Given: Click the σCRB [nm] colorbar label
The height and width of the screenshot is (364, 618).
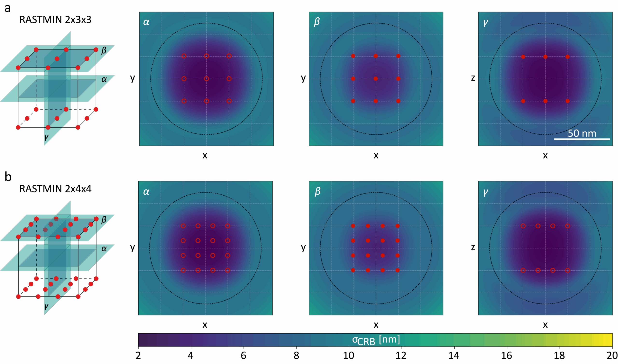Looking at the screenshot, I should coord(376,340).
